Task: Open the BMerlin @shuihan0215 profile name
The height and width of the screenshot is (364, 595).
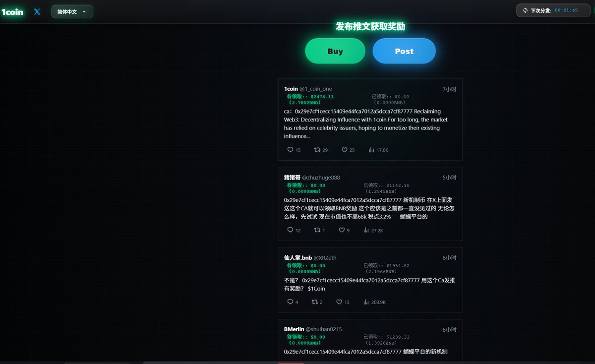Action: (x=313, y=329)
